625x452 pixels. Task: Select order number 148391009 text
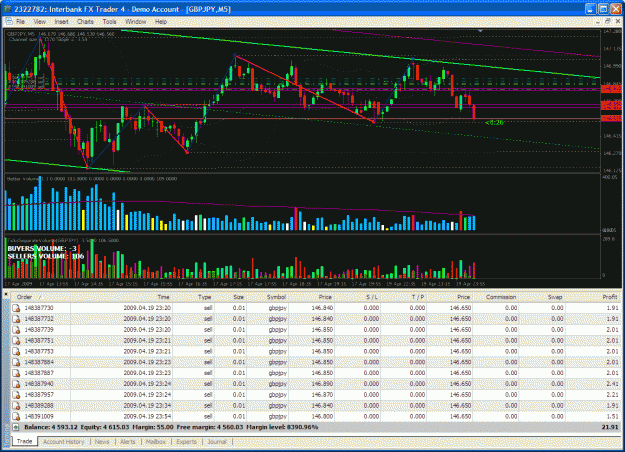tap(39, 416)
